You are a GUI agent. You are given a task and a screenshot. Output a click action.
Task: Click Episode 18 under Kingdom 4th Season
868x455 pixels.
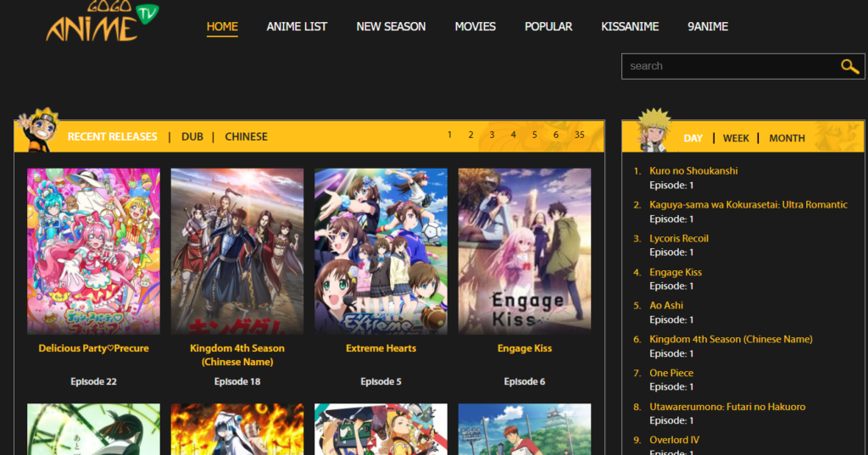pos(237,381)
